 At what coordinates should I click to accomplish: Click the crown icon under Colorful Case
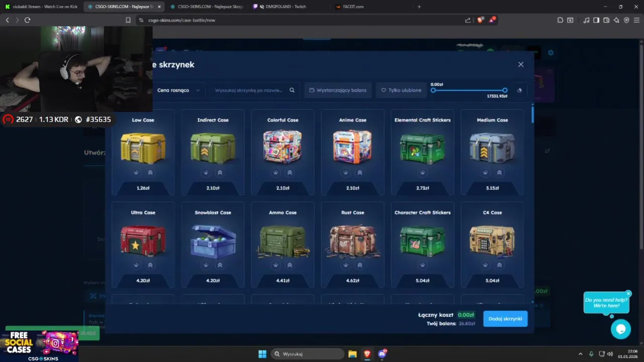coord(276,172)
